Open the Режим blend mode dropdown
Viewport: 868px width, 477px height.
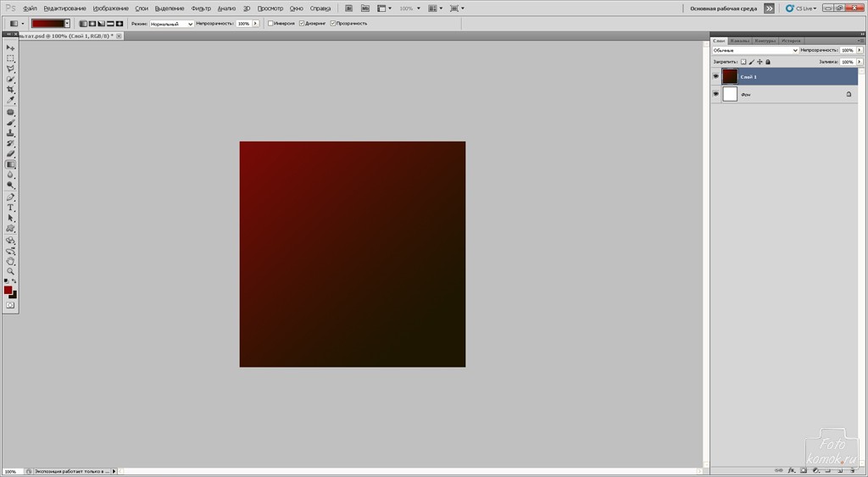[x=171, y=24]
